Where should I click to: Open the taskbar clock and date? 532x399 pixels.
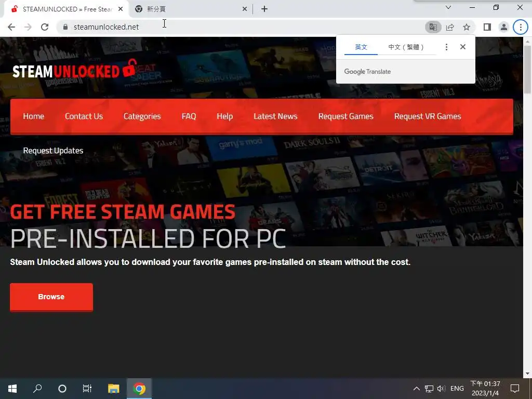(x=485, y=389)
